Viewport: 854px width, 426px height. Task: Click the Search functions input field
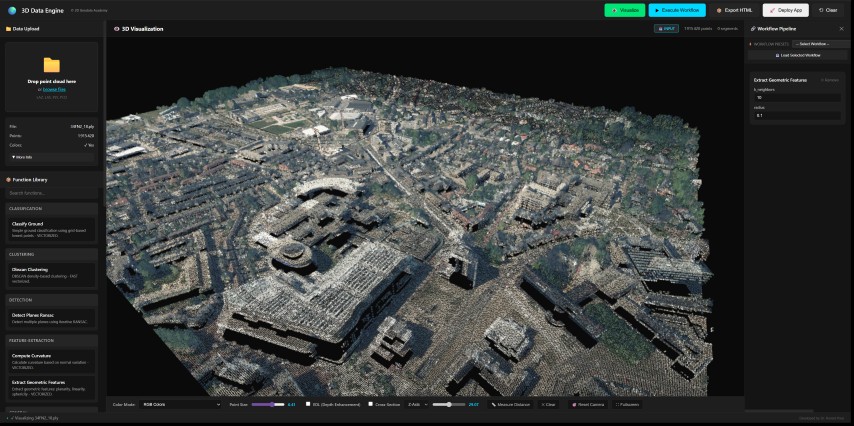click(52, 192)
